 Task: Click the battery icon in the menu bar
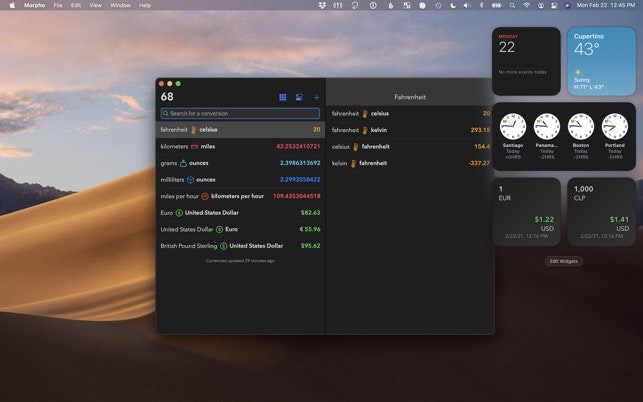[497, 5]
